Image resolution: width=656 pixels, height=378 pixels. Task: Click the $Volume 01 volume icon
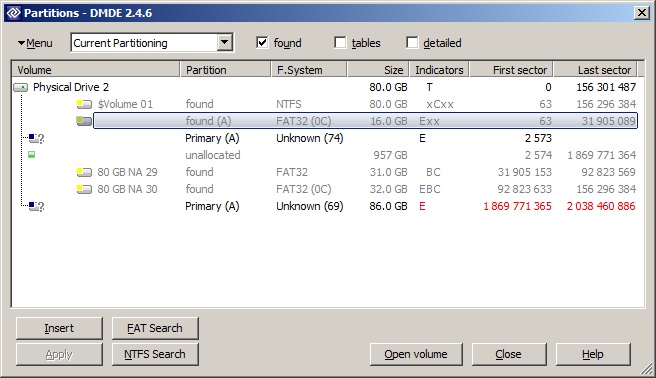pos(84,104)
